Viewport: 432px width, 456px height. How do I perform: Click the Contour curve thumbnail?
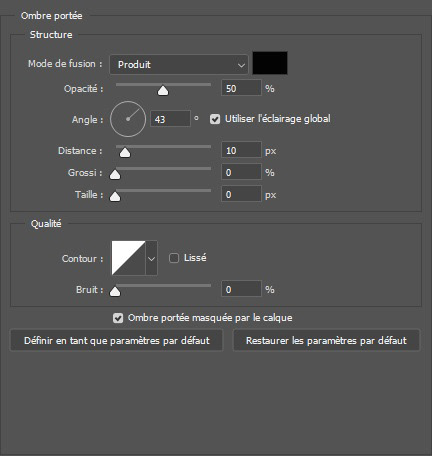coord(128,258)
